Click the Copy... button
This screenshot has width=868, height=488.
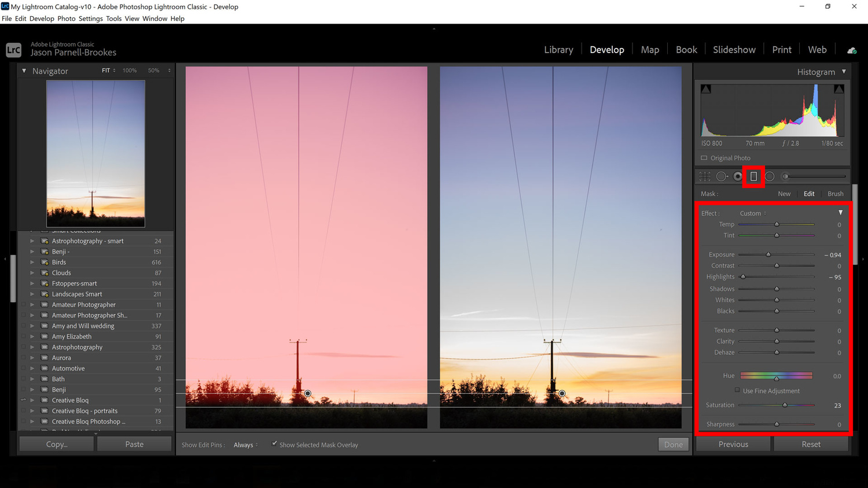click(57, 444)
